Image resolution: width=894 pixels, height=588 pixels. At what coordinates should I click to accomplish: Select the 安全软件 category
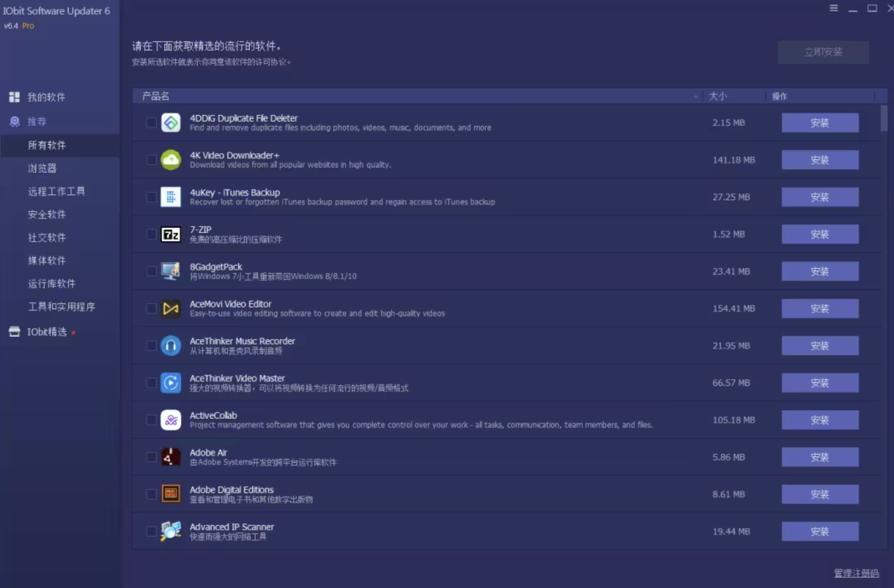[x=47, y=214]
